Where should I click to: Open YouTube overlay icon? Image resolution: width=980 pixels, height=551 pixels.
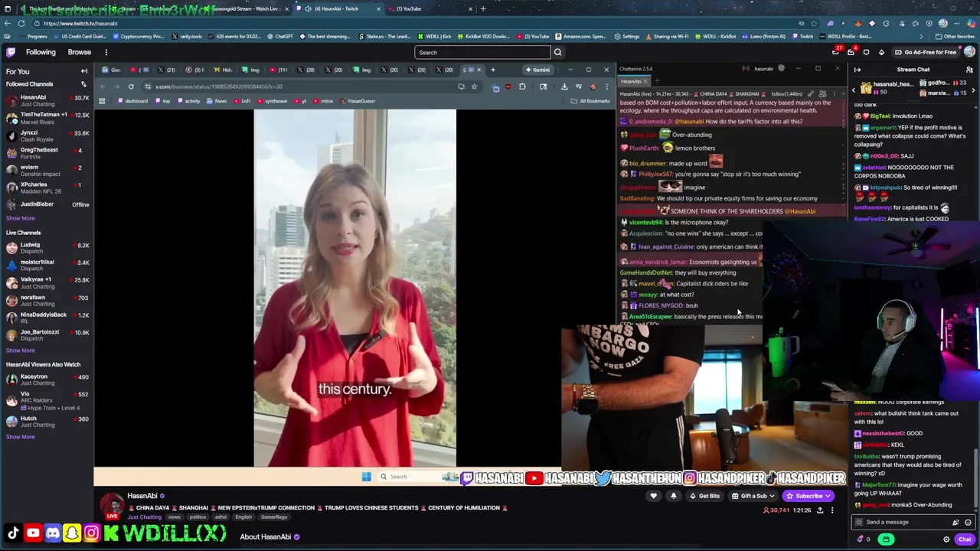click(33, 533)
